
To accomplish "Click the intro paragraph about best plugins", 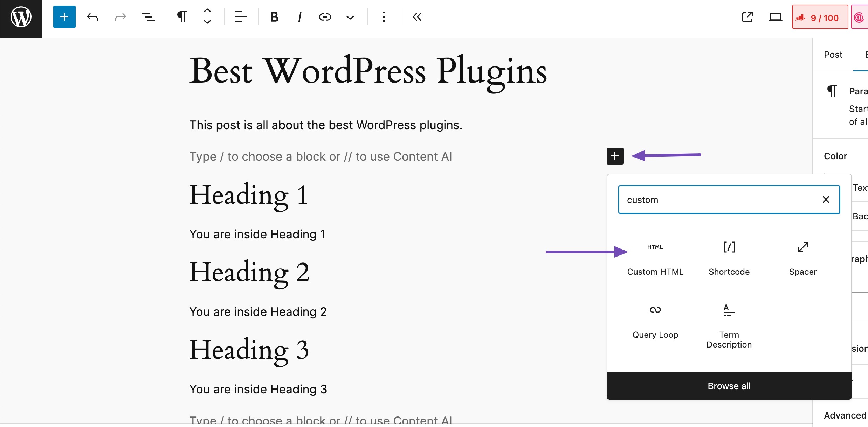I will coord(326,125).
